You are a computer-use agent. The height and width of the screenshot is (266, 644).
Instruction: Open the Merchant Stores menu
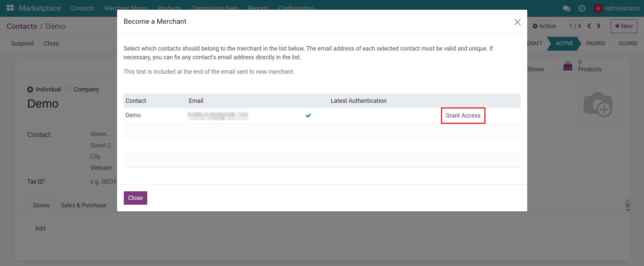(x=126, y=8)
